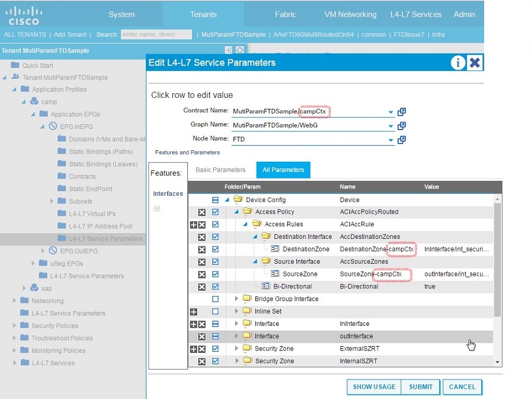532x399 pixels.
Task: Switch to Basic Parameters tab
Action: (x=221, y=170)
